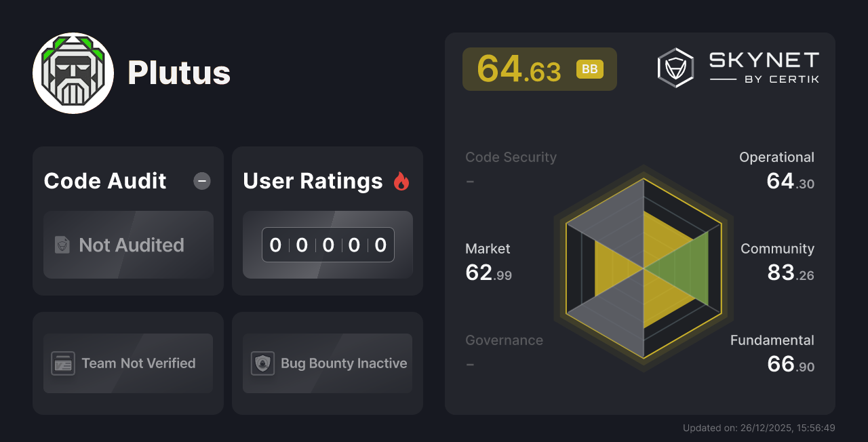Expand the Code Security score details
868x442 pixels.
click(511, 167)
